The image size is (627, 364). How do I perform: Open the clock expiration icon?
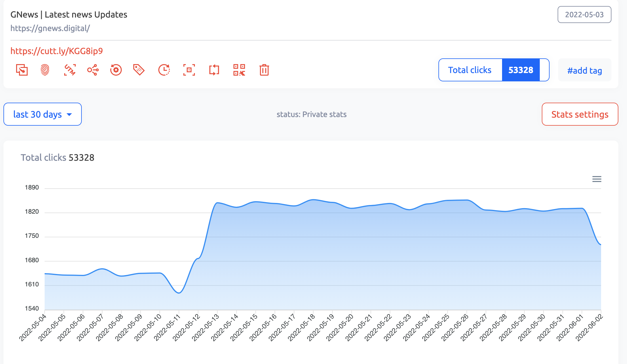164,70
